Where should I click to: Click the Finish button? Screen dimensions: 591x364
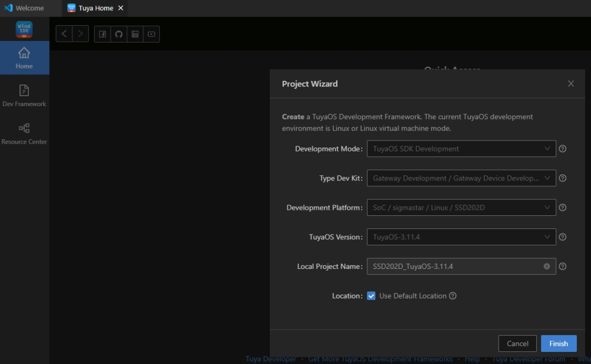559,343
